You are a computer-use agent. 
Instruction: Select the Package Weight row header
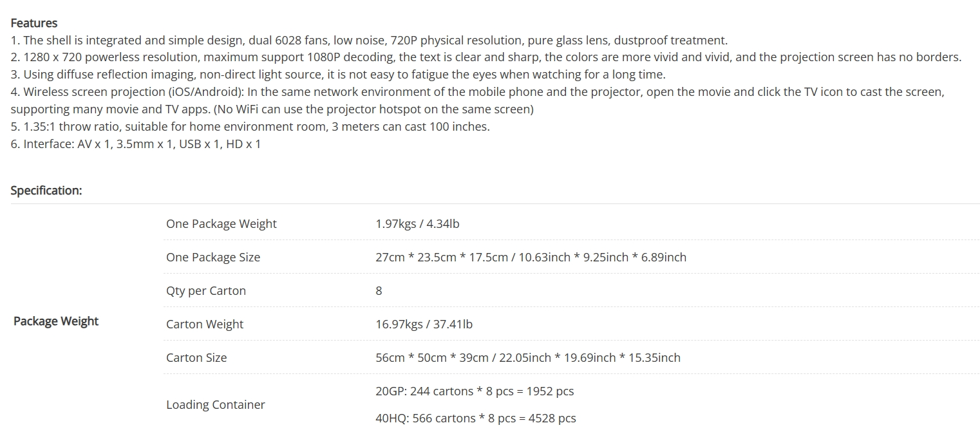(x=56, y=321)
